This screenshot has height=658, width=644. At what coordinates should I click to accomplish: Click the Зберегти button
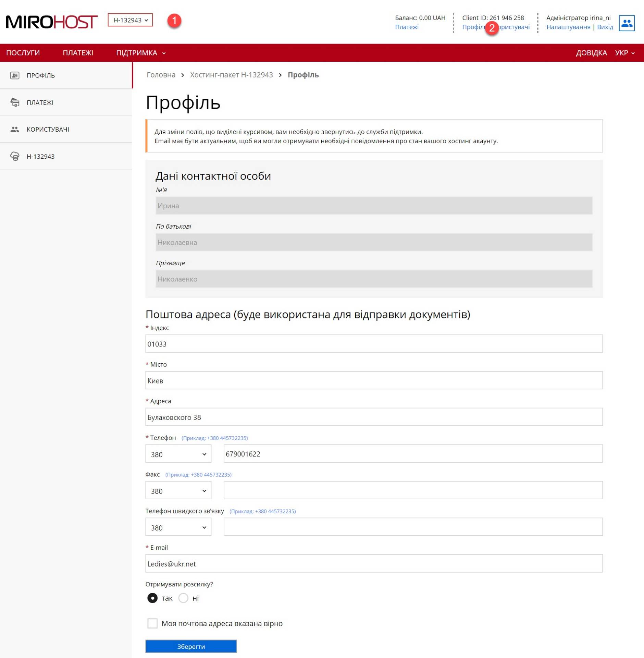click(191, 646)
